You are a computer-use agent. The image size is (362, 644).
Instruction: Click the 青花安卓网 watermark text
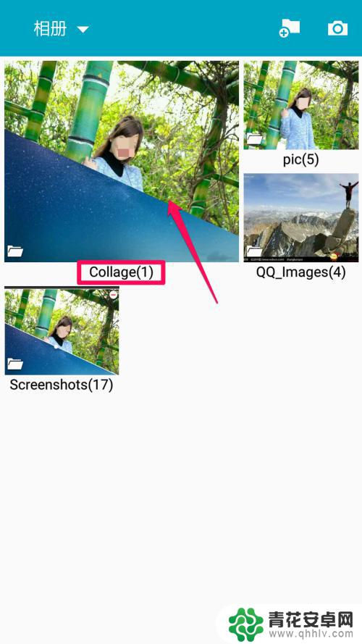[x=311, y=618]
